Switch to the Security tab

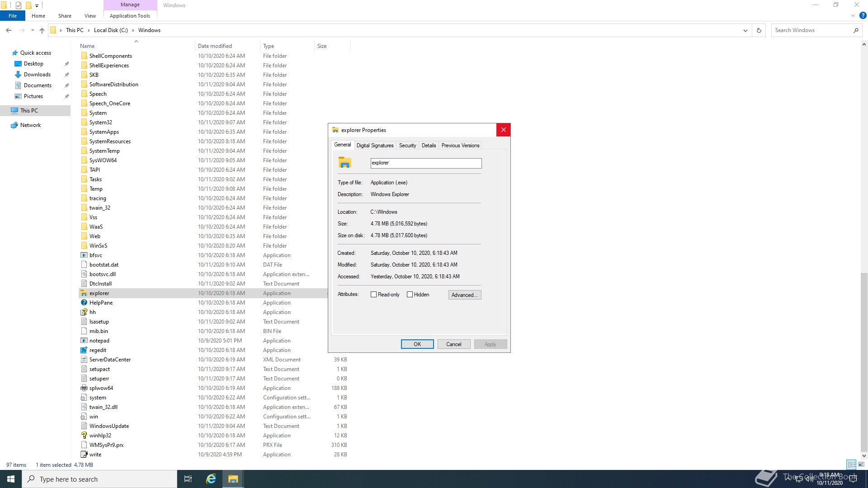[407, 145]
